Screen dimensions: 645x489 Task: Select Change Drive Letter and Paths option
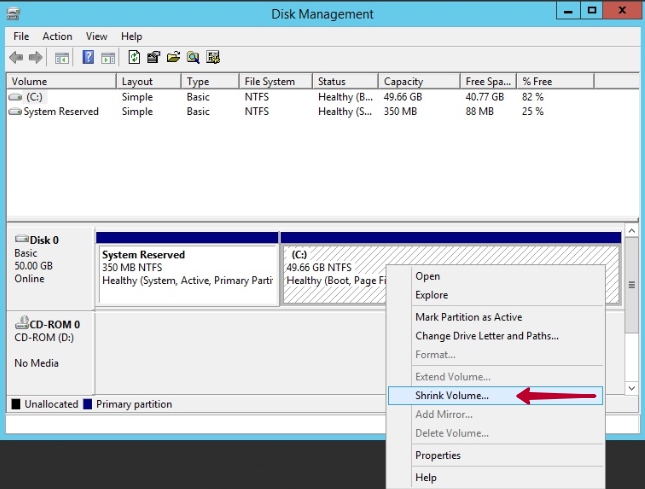[x=486, y=336]
